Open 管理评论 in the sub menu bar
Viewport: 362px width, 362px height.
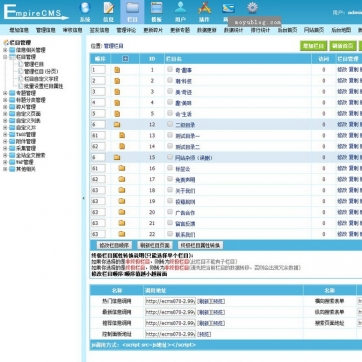tap(126, 30)
